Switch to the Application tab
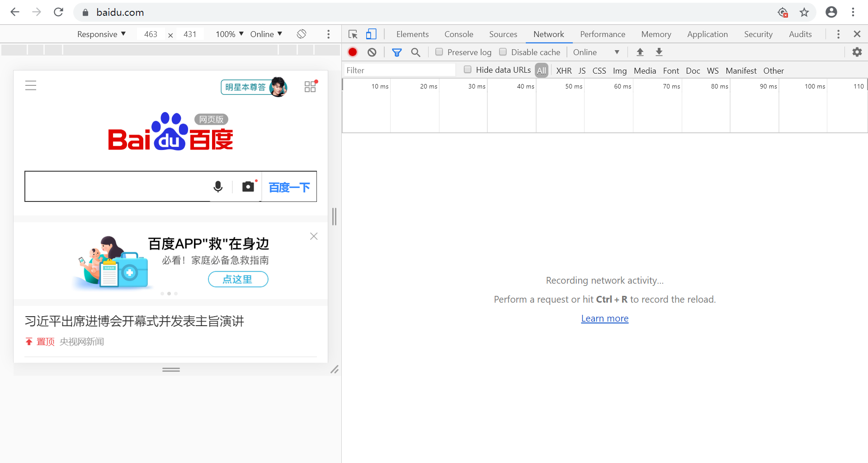Image resolution: width=868 pixels, height=463 pixels. [x=707, y=34]
